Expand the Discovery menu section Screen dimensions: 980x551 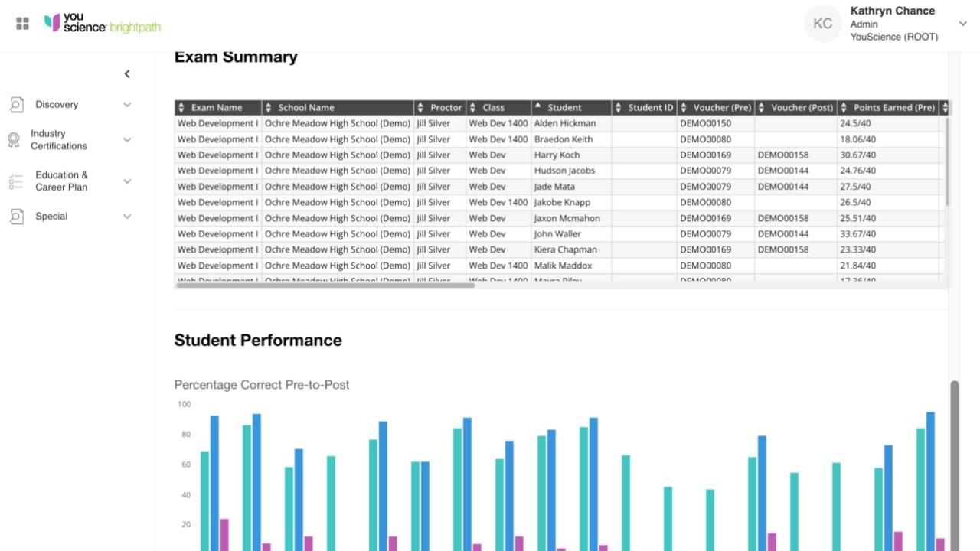(x=127, y=104)
